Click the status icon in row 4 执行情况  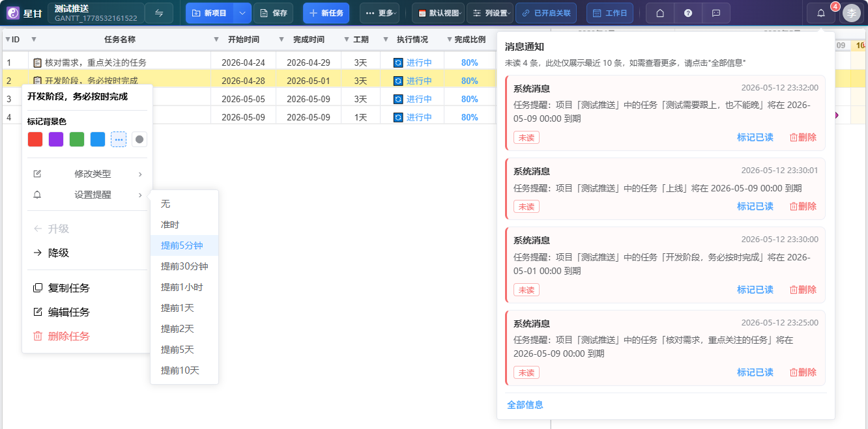pyautogui.click(x=399, y=117)
